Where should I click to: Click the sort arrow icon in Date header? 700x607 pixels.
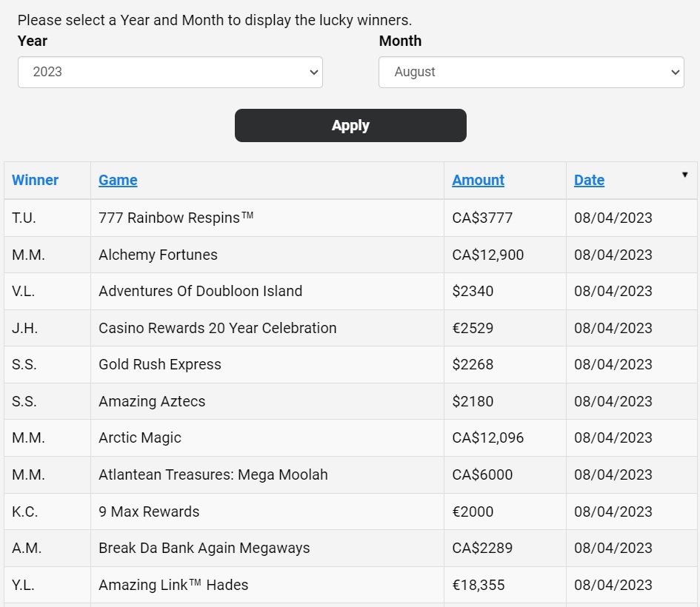tap(684, 175)
